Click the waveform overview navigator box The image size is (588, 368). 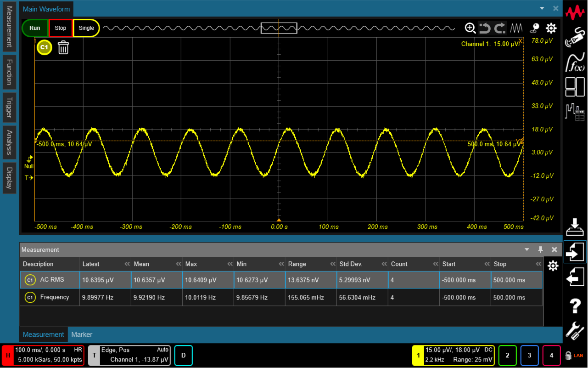point(279,28)
